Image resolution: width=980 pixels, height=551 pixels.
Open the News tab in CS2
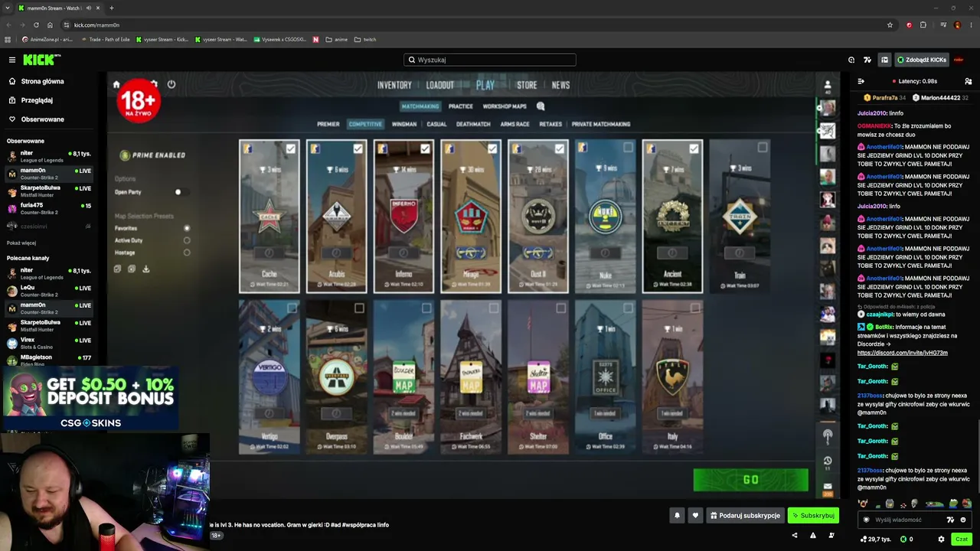pyautogui.click(x=560, y=85)
